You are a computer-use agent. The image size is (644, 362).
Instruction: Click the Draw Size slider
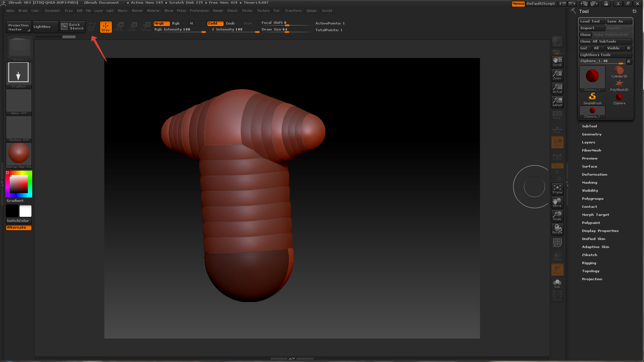(286, 29)
